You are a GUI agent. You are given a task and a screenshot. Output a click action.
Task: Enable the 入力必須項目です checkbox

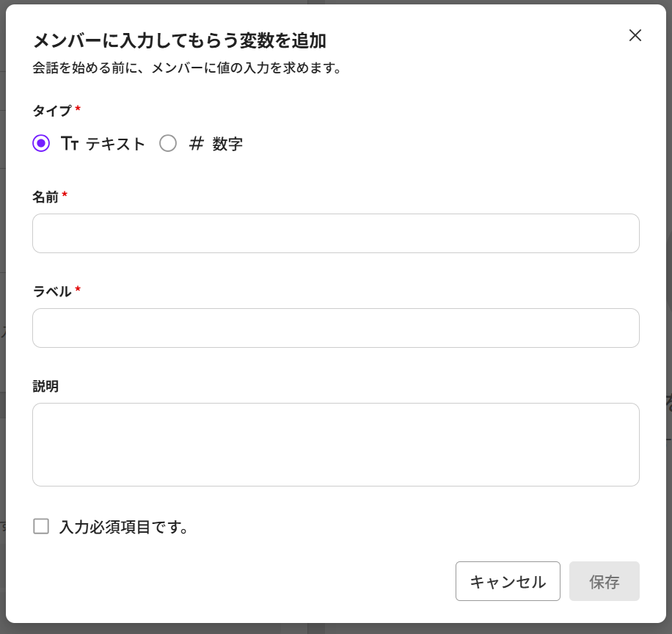pos(41,526)
